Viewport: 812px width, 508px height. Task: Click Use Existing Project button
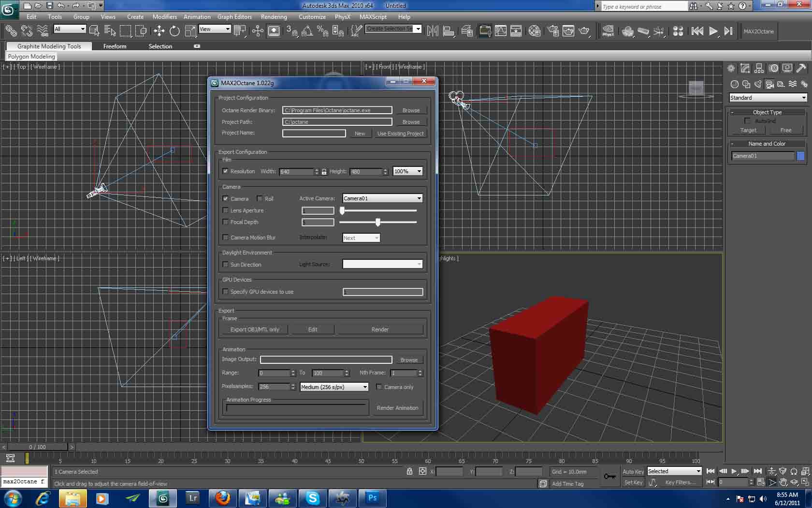coord(400,134)
